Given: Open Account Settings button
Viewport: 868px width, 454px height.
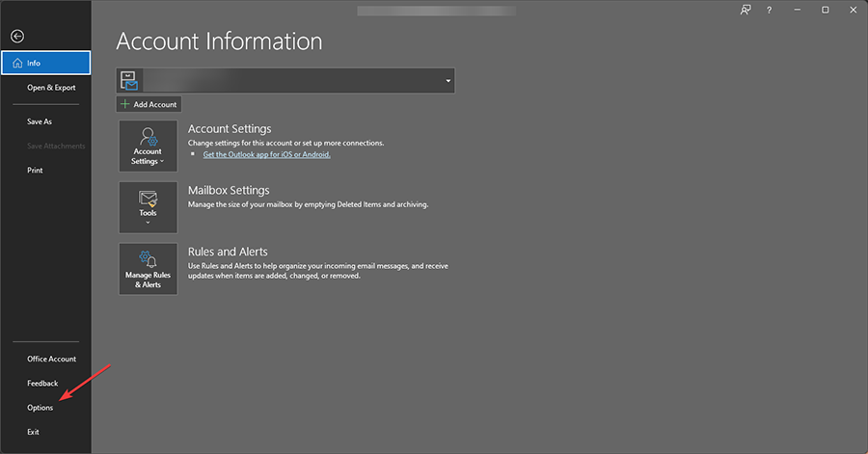Looking at the screenshot, I should pyautogui.click(x=148, y=146).
